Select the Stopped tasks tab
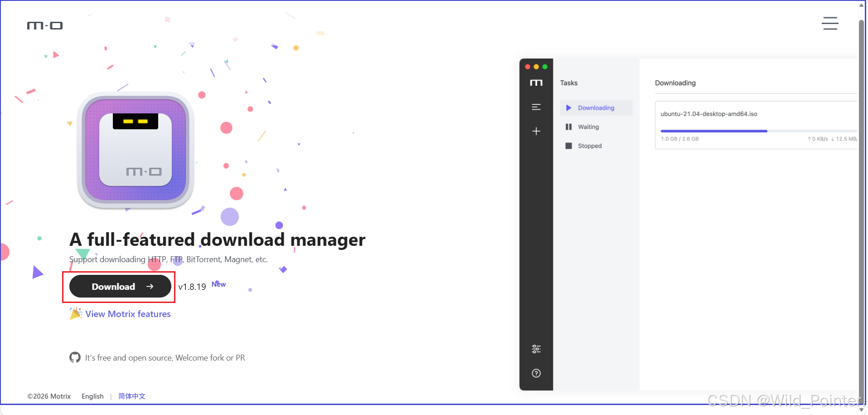Image resolution: width=868 pixels, height=415 pixels. (x=596, y=146)
